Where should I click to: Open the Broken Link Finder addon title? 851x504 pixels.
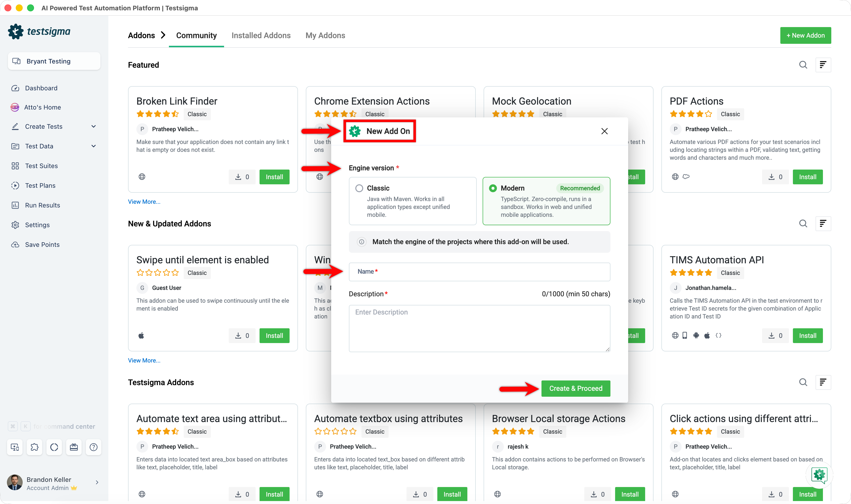tap(177, 101)
